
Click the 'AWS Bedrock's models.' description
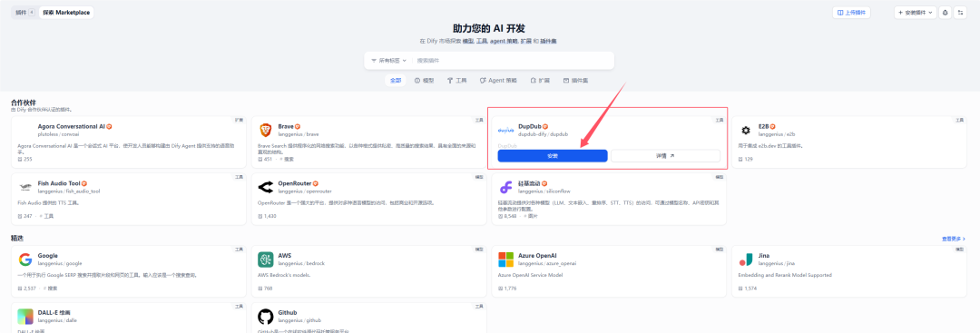tap(284, 275)
